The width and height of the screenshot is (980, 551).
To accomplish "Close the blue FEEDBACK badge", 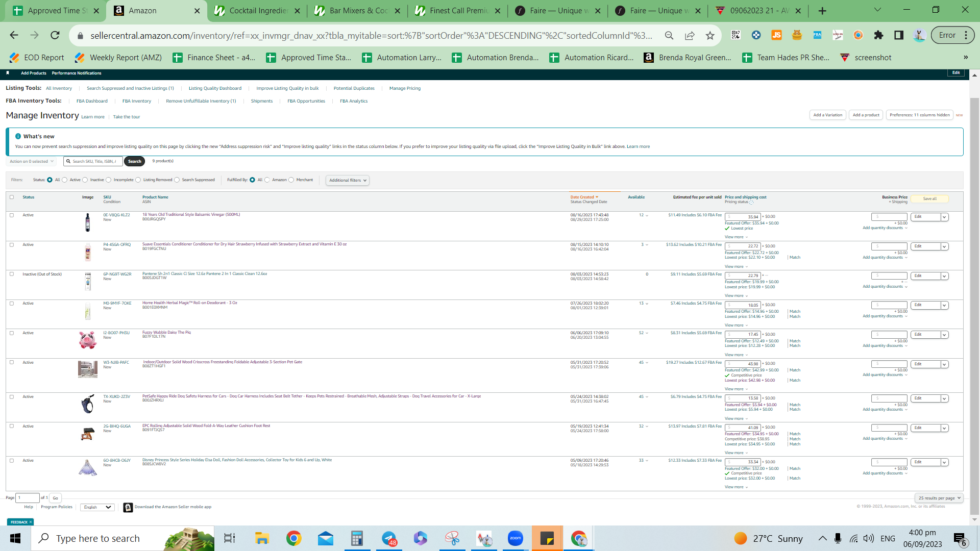I will click(x=31, y=522).
